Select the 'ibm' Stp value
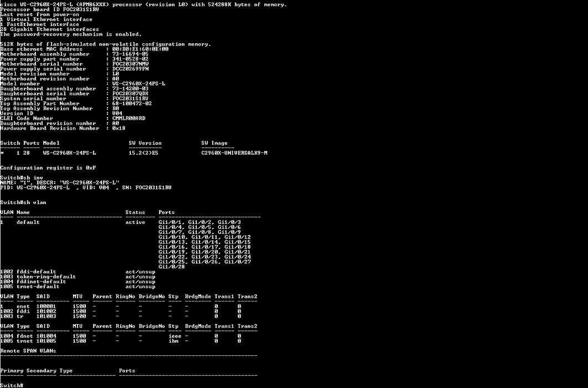This screenshot has height=388, width=588. (173, 341)
